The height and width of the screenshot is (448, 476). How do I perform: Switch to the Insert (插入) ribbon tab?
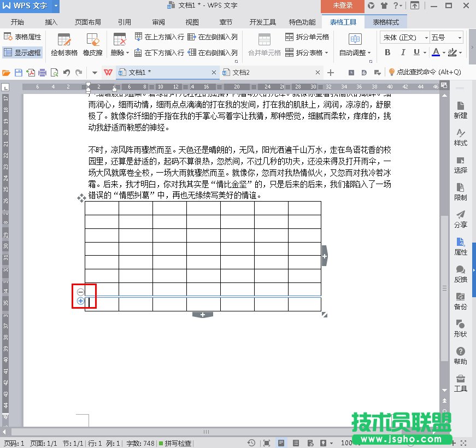(x=51, y=22)
